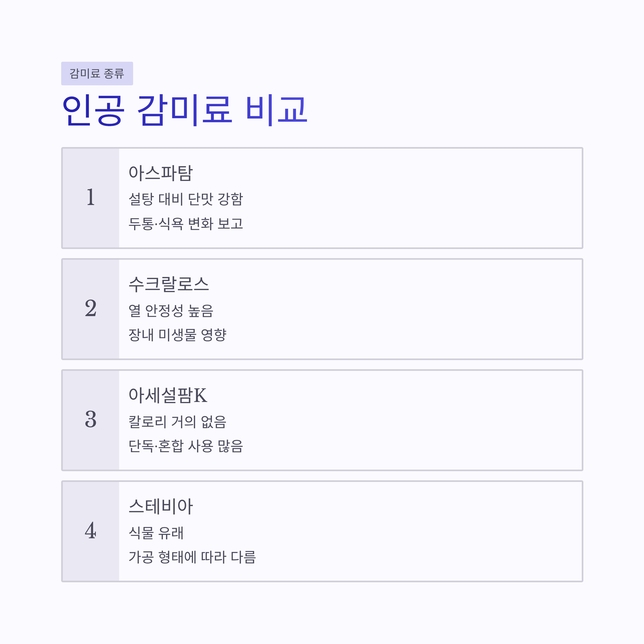Click the number 3 badge
This screenshot has width=644, height=644.
pyautogui.click(x=91, y=420)
